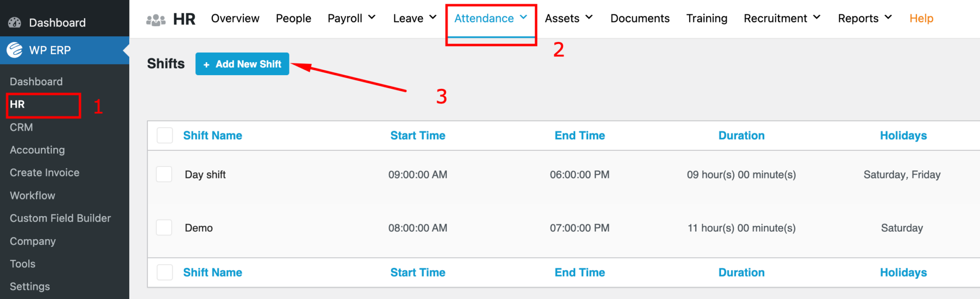Click the plus icon on Add New Shift
The height and width of the screenshot is (299, 980).
click(x=207, y=64)
